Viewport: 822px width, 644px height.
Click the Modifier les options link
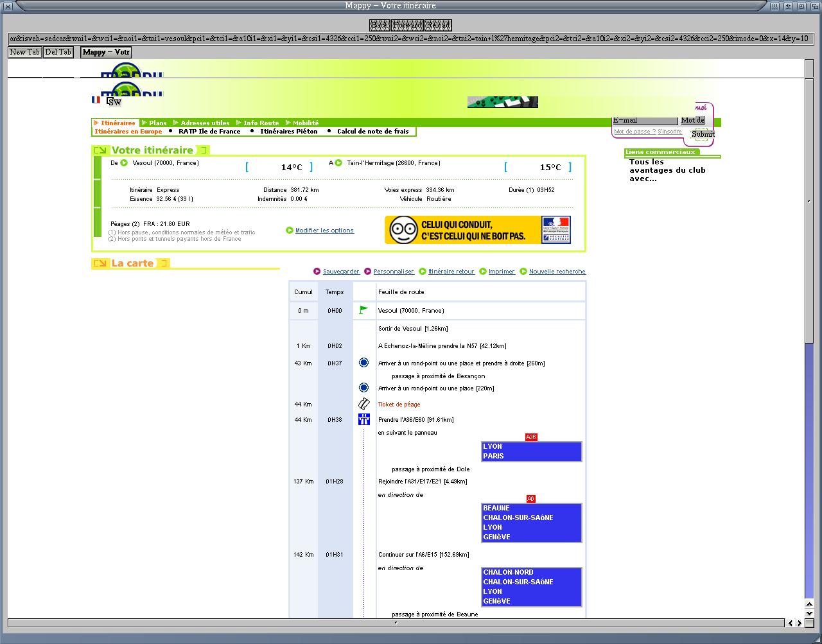(324, 231)
